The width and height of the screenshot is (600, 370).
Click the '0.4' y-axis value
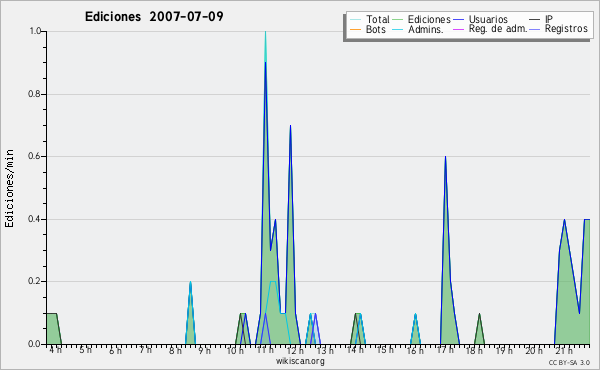35,219
